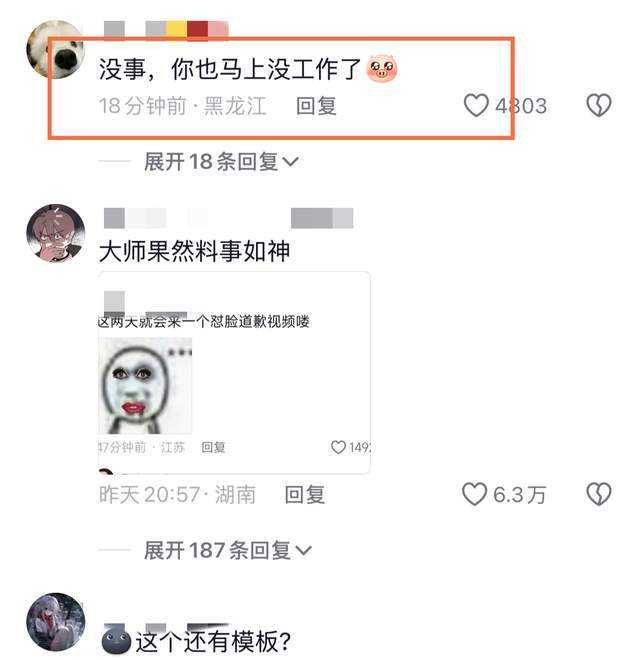The width and height of the screenshot is (640, 660).
Task: Expand 展开18条回复 replies
Action: (x=221, y=162)
